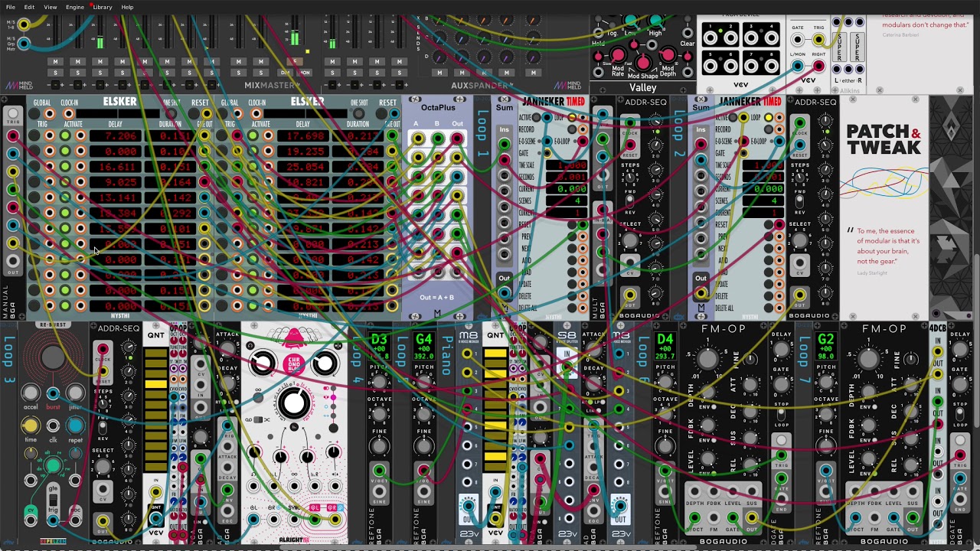Toggle FWD/REV switch on ADDR-SEQ left of Loop 2
Screen dimensions: 980x551
click(629, 201)
